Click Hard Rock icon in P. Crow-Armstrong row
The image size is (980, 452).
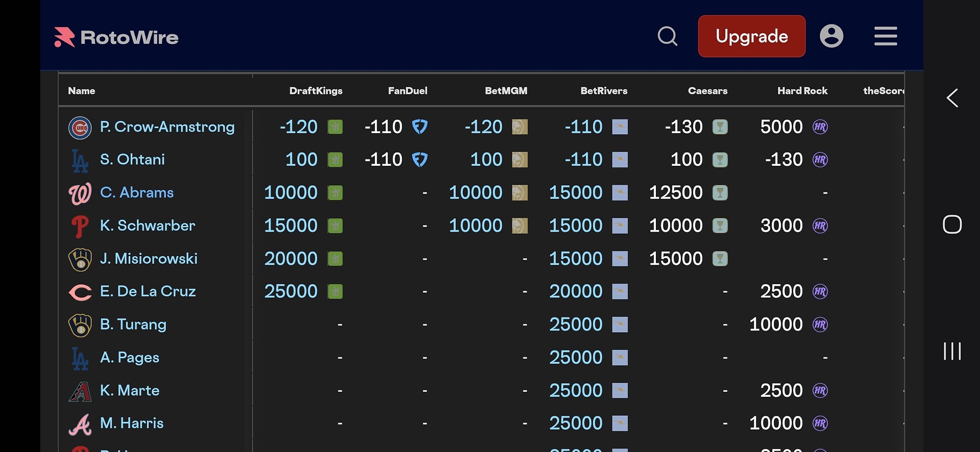coord(820,127)
